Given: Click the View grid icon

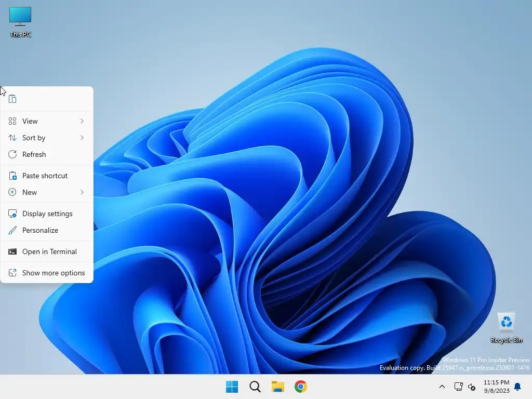Looking at the screenshot, I should 12,121.
